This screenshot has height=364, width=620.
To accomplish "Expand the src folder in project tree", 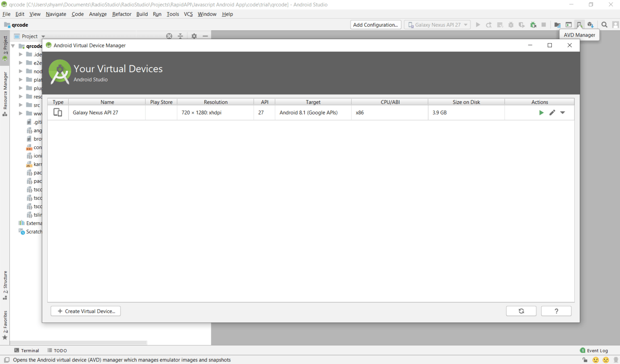I will (x=21, y=105).
